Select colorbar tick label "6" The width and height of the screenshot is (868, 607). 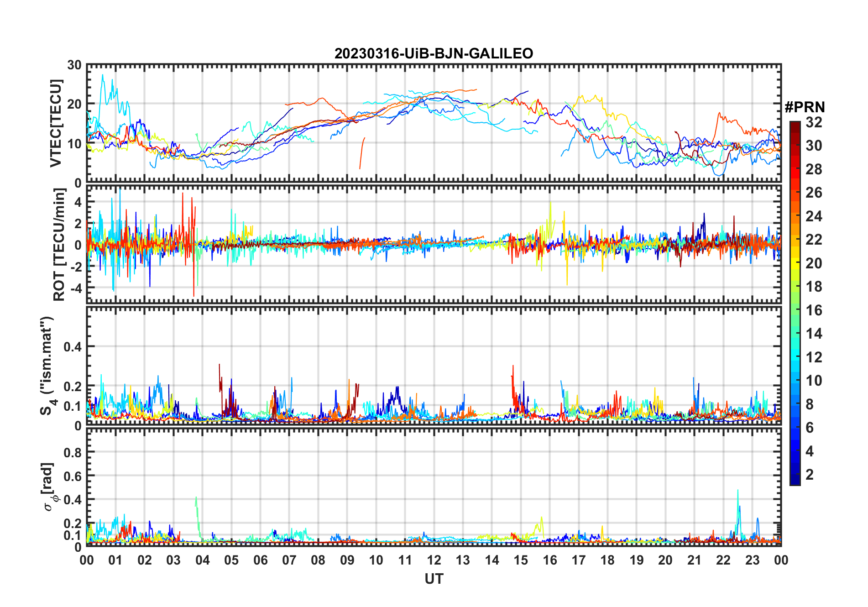[x=810, y=428]
